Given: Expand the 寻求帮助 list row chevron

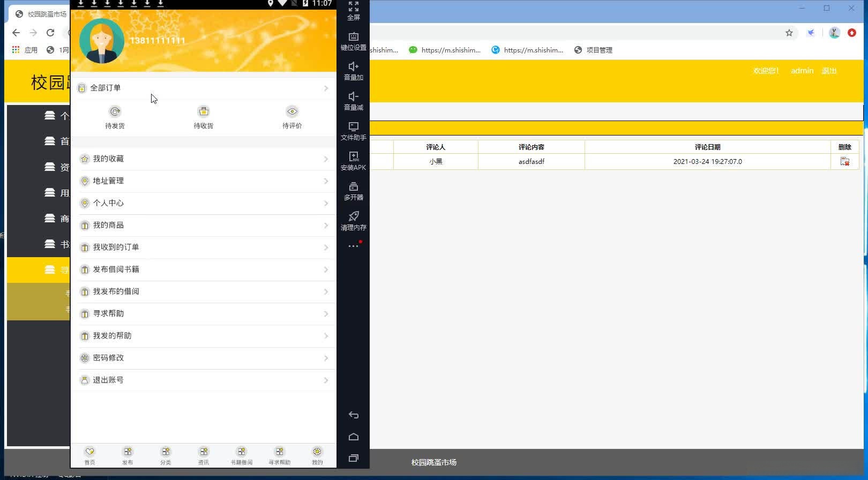Looking at the screenshot, I should pyautogui.click(x=326, y=314).
